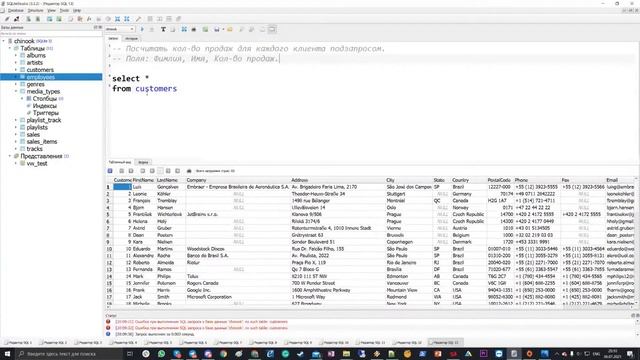Viewport: 640px width, 360px height.
Task: Click the LastName column header
Action: click(x=171, y=180)
